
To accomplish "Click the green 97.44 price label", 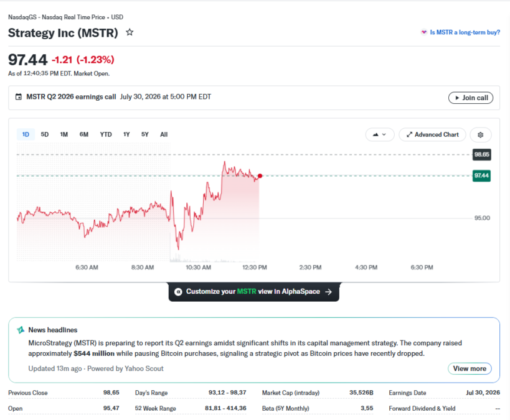I will 481,176.
